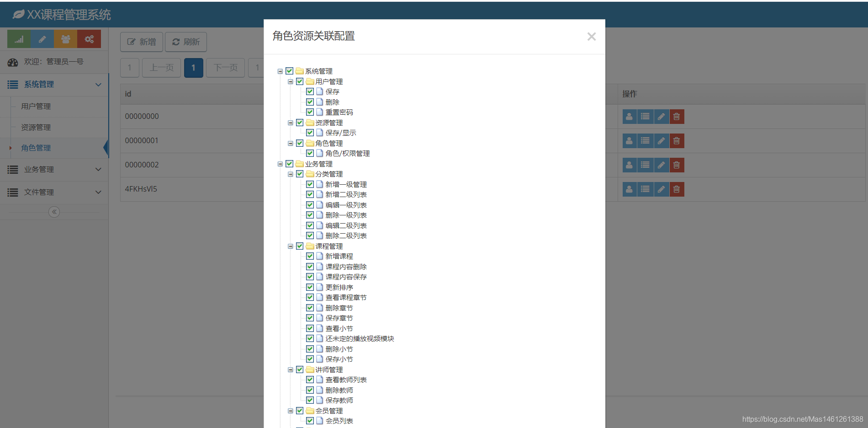Click the trash icon in row 00000001
Screen dimensions: 868x428
pos(677,141)
